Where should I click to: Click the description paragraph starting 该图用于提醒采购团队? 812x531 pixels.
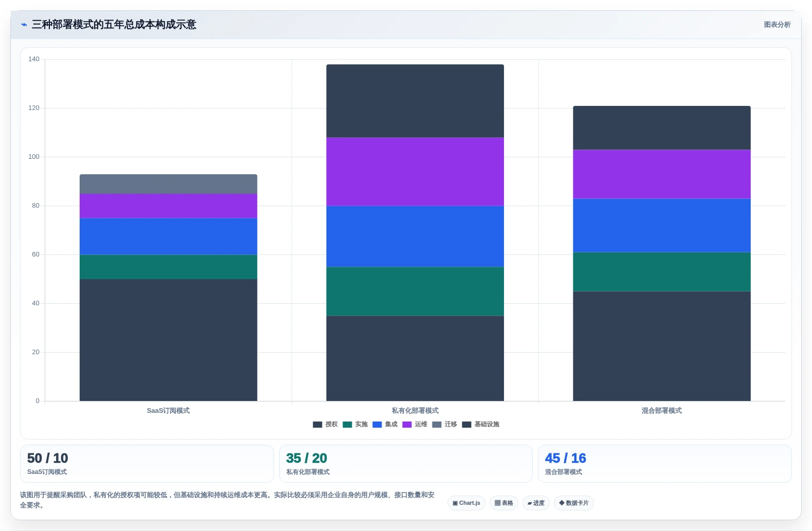click(x=227, y=500)
